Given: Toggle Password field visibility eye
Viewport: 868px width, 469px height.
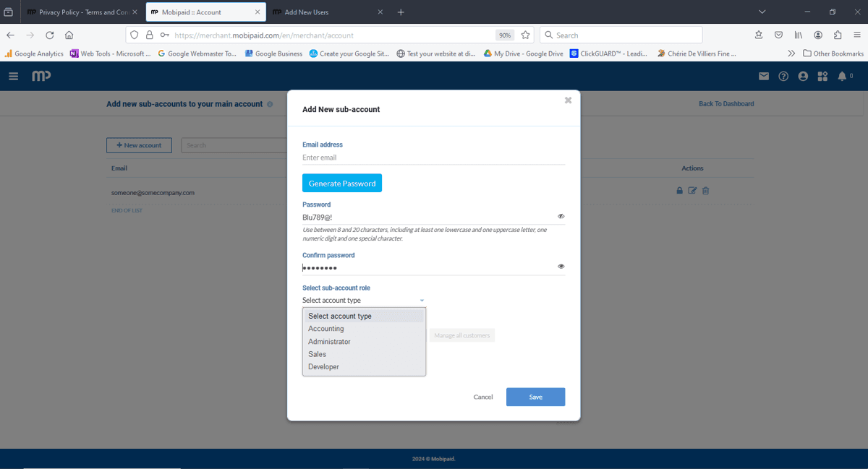Looking at the screenshot, I should coord(561,216).
